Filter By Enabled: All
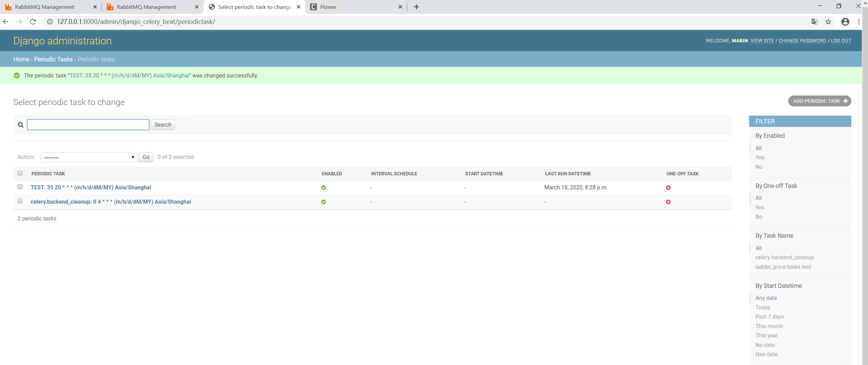The image size is (868, 365). click(x=758, y=148)
